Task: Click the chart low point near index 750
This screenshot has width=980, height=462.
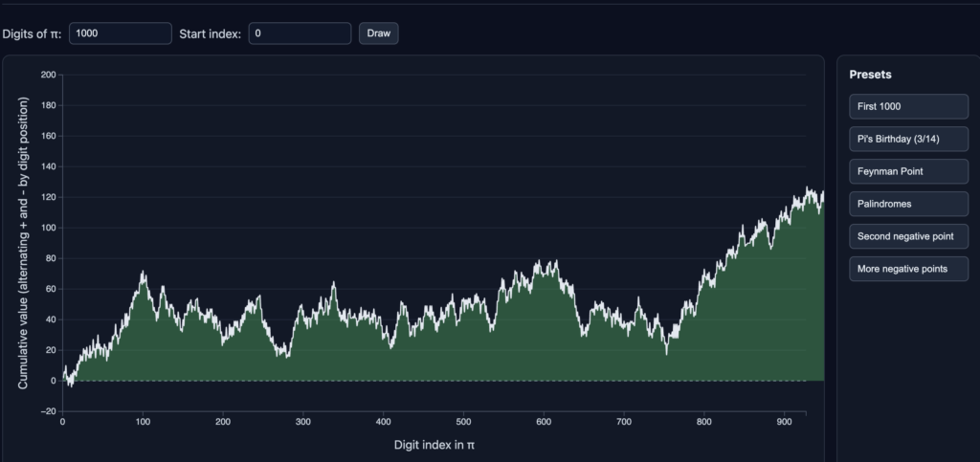Action: tap(666, 353)
